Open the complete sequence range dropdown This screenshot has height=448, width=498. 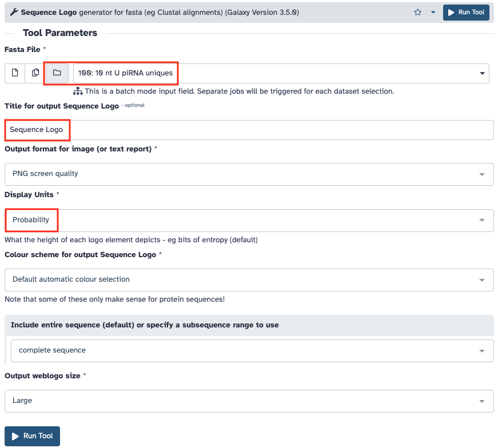point(252,350)
